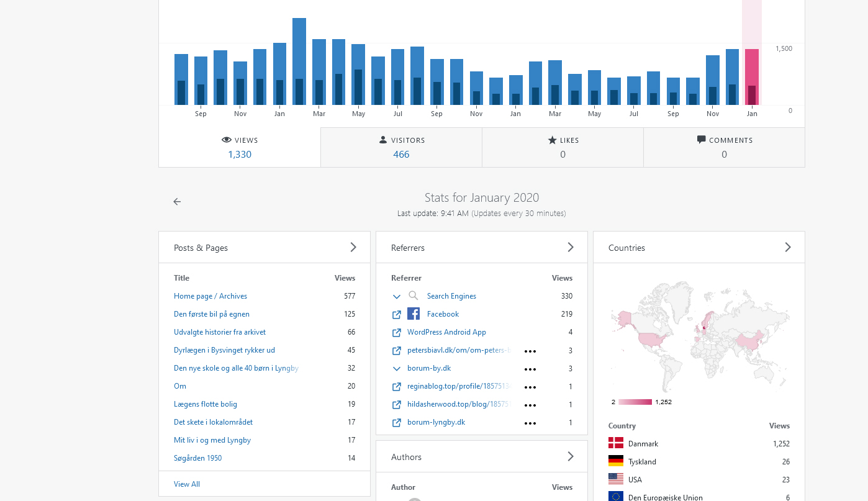This screenshot has height=501, width=868.
Task: Click three-dots menu for reginablog.top referrer
Action: pyautogui.click(x=530, y=387)
